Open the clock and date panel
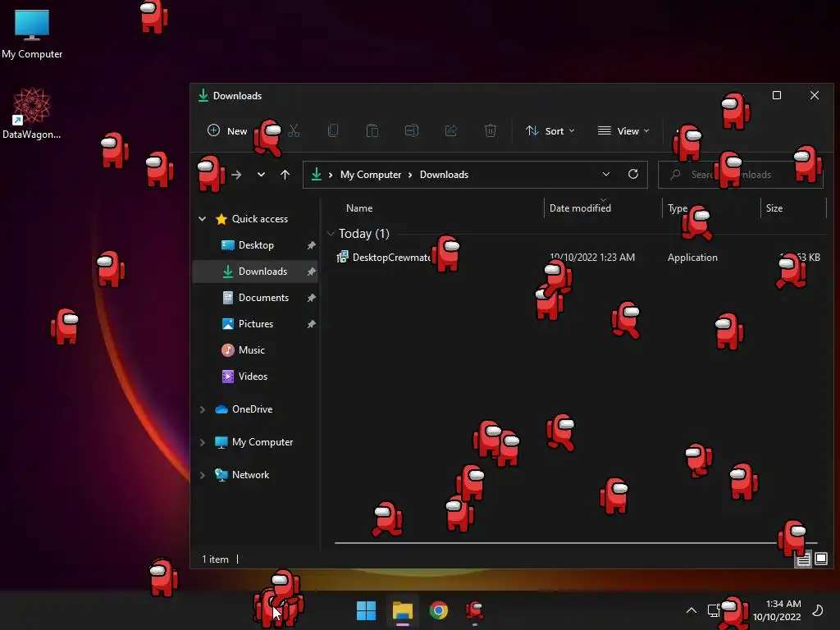 coord(777,610)
